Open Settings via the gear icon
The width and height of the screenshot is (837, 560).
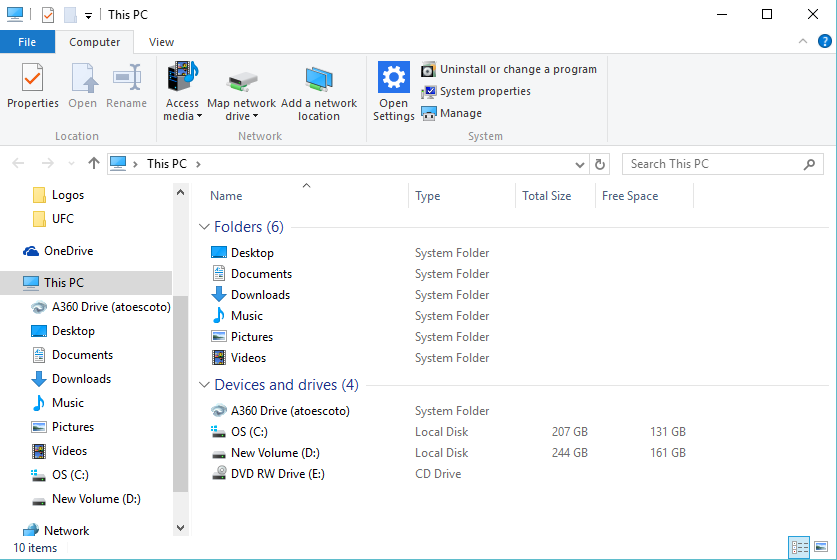pyautogui.click(x=394, y=77)
